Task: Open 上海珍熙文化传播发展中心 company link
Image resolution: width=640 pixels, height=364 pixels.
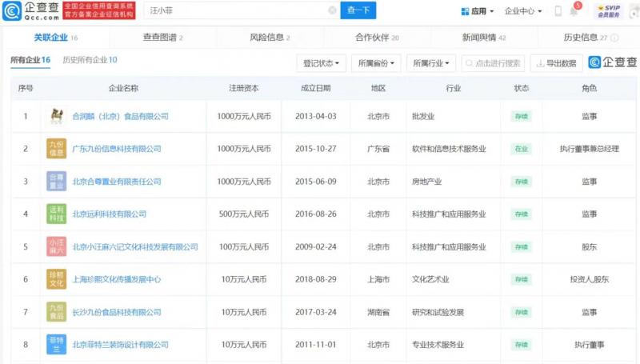Action: 117,279
